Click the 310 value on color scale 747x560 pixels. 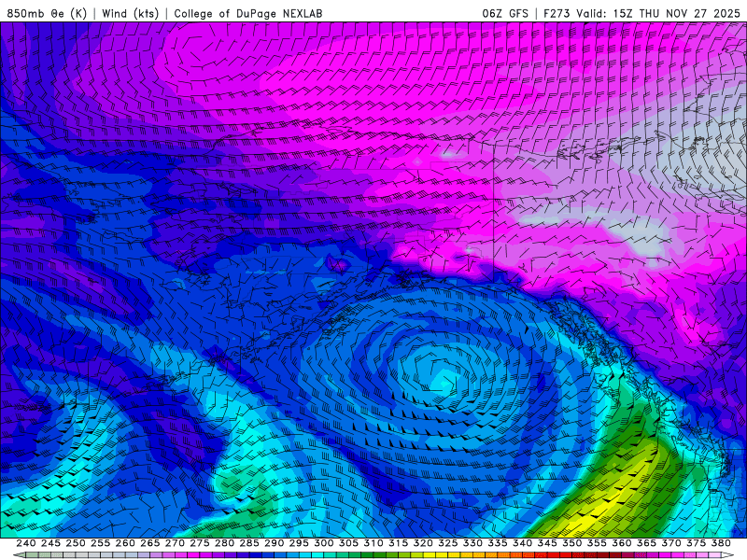tap(373, 543)
